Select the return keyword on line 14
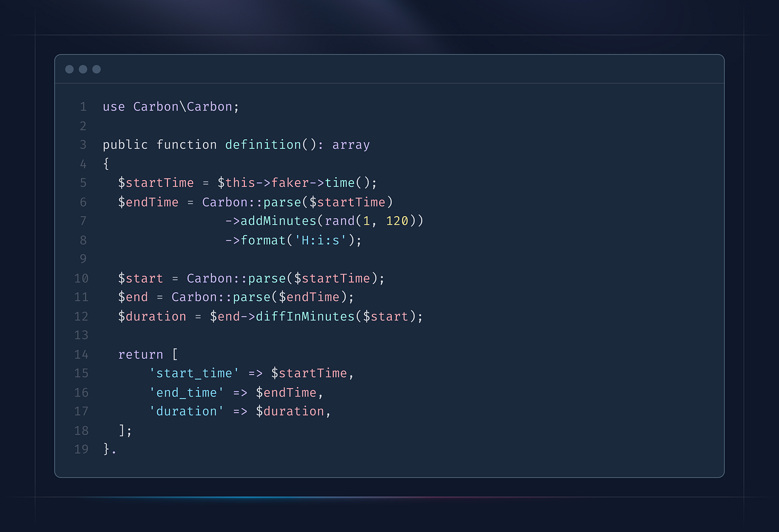The height and width of the screenshot is (532, 779). tap(141, 354)
